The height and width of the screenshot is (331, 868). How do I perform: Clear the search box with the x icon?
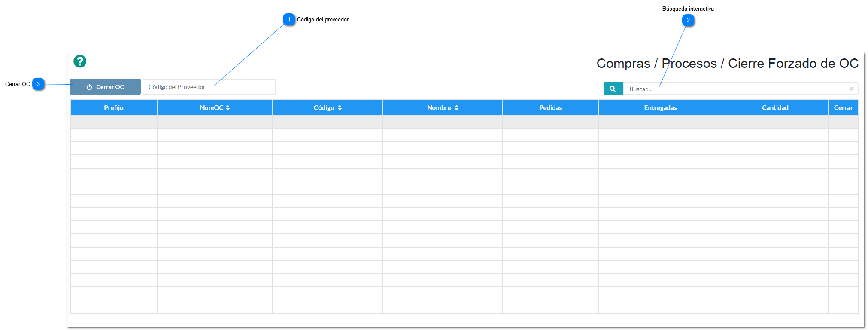coord(852,89)
